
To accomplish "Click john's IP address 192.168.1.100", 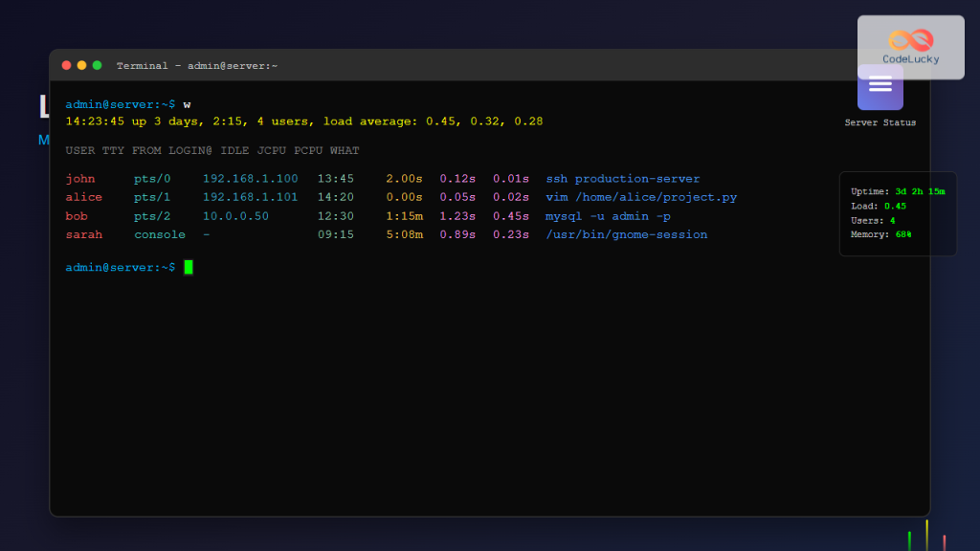I will [249, 179].
